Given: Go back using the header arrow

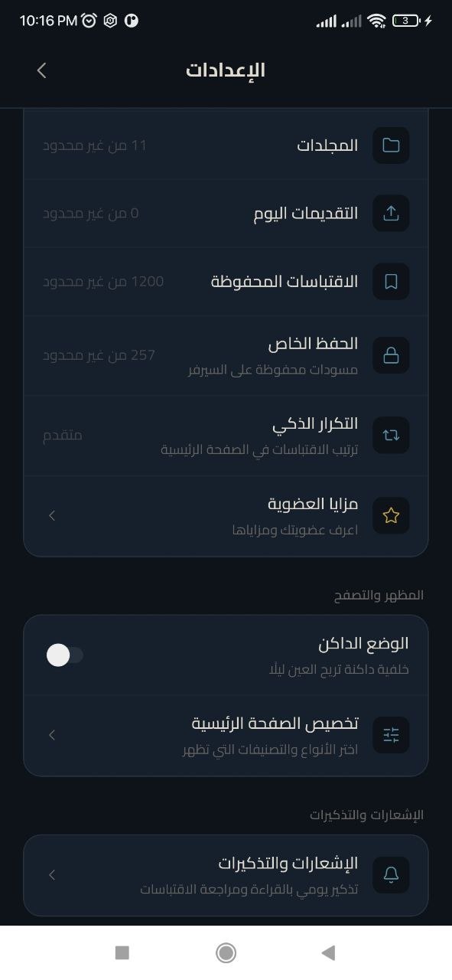Looking at the screenshot, I should point(41,70).
